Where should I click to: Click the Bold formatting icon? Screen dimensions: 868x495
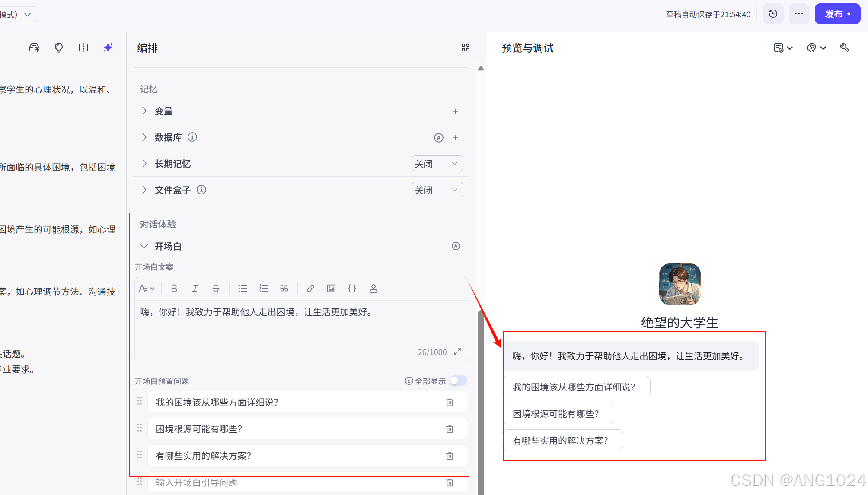(x=174, y=289)
